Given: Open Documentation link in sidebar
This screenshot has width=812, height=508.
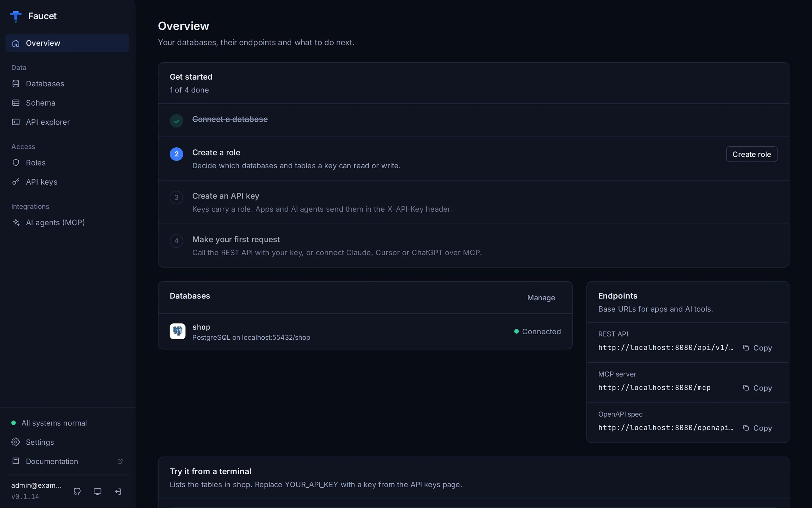Looking at the screenshot, I should pyautogui.click(x=67, y=461).
